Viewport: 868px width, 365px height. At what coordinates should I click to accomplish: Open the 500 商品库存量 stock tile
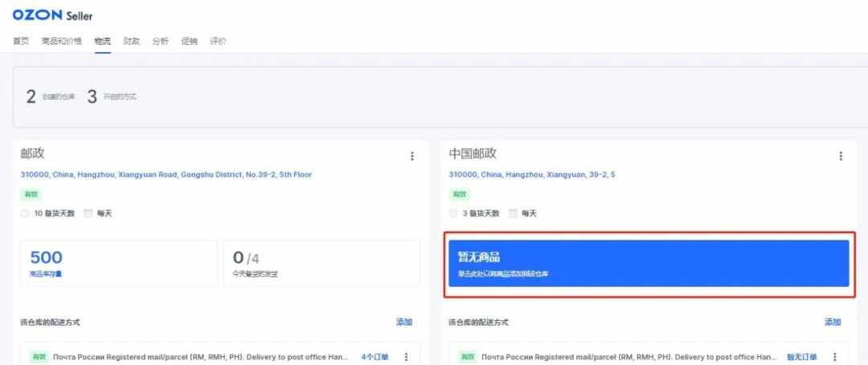[119, 263]
